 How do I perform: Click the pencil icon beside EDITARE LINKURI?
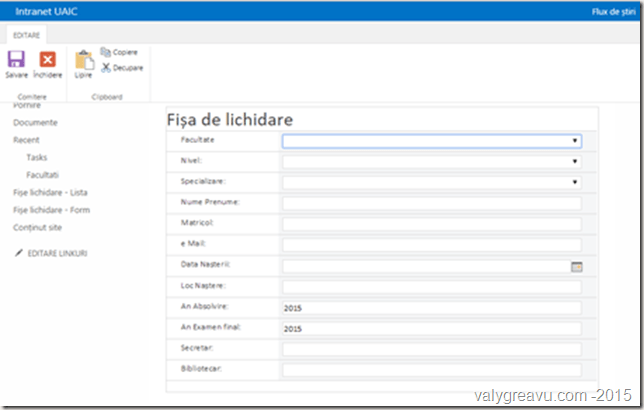tap(18, 254)
